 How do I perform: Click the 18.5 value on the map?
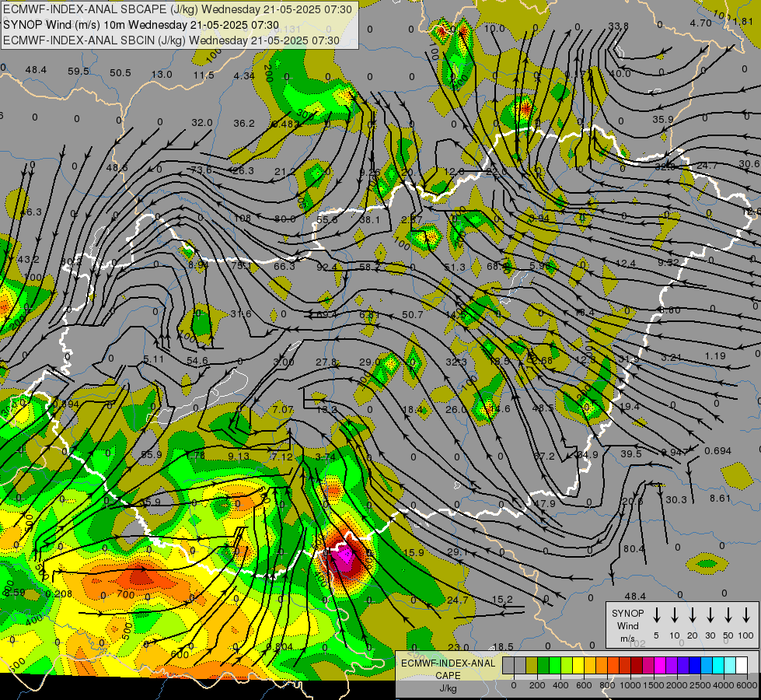point(503,647)
